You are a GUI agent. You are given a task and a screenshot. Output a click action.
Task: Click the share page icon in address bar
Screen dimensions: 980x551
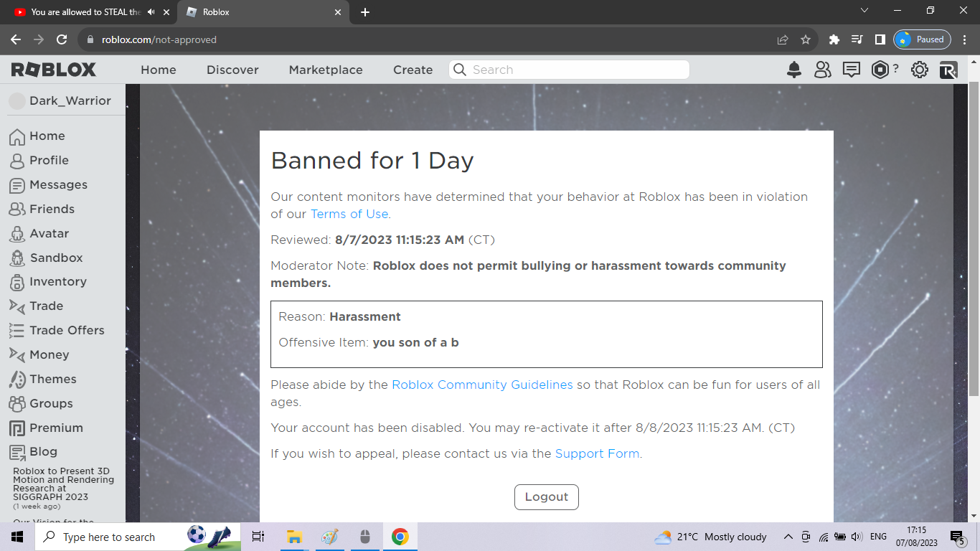point(783,39)
